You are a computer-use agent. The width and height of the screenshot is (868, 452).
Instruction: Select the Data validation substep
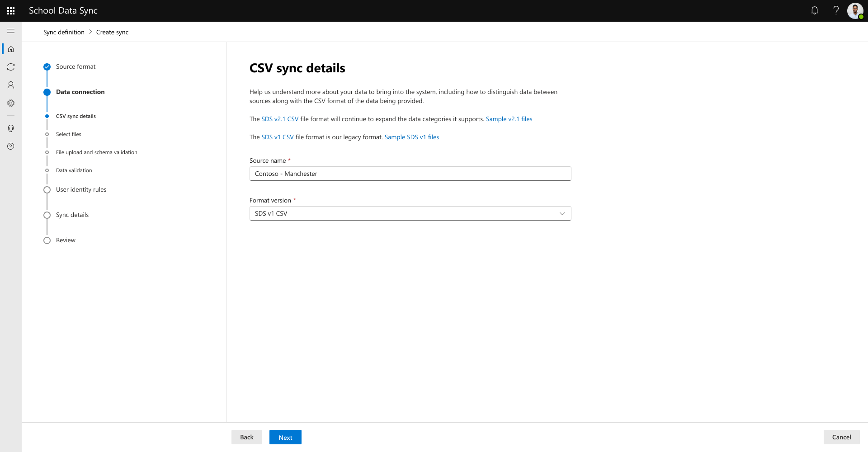[74, 170]
